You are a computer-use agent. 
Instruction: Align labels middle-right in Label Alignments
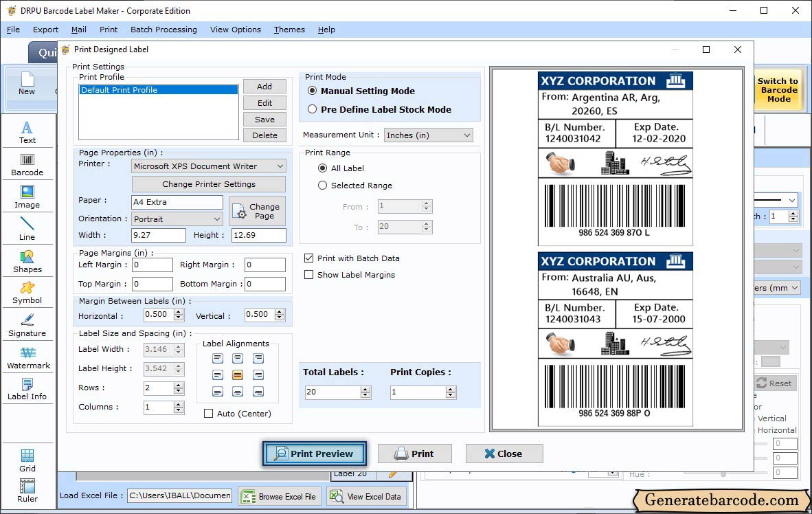point(258,375)
